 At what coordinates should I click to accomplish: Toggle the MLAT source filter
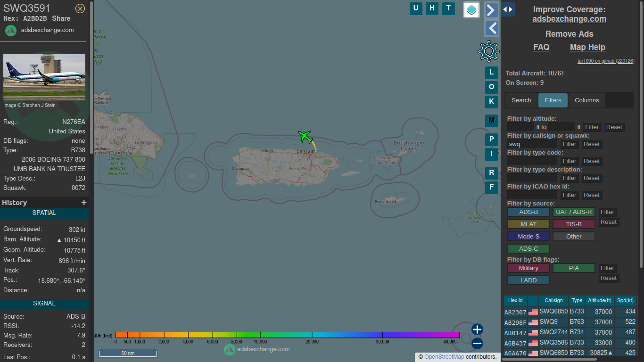pyautogui.click(x=528, y=224)
